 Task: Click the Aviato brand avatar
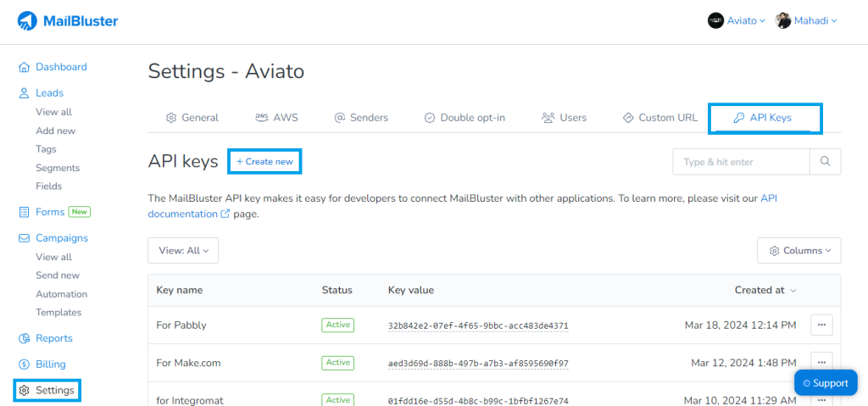tap(715, 21)
